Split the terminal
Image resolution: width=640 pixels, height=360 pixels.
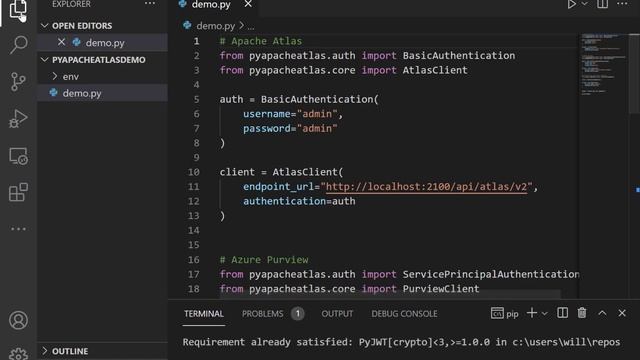click(562, 313)
